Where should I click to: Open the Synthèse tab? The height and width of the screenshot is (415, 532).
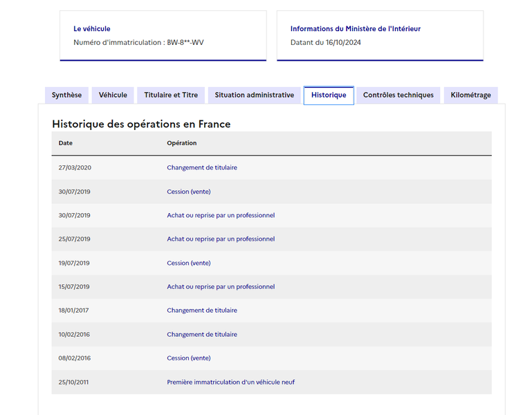coord(66,95)
